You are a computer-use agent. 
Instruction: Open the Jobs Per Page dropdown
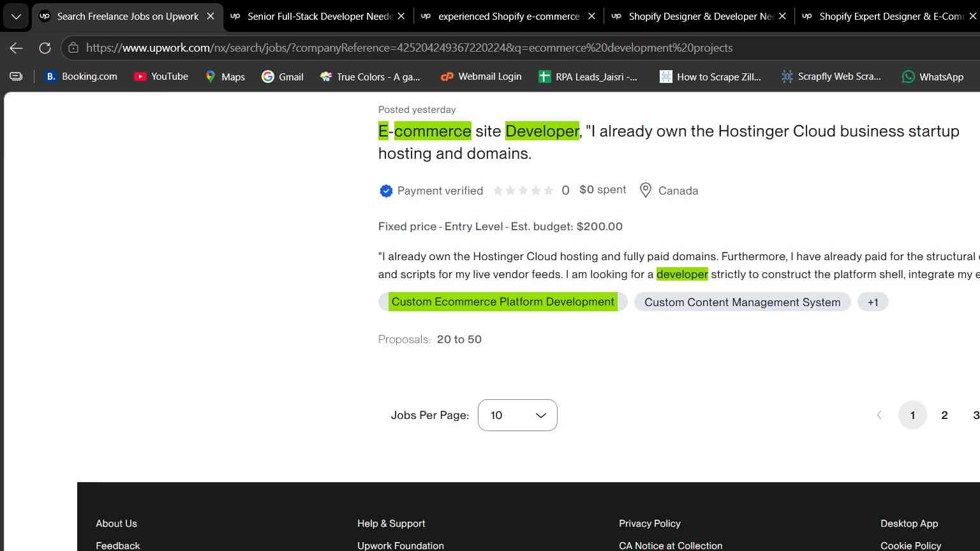[517, 415]
